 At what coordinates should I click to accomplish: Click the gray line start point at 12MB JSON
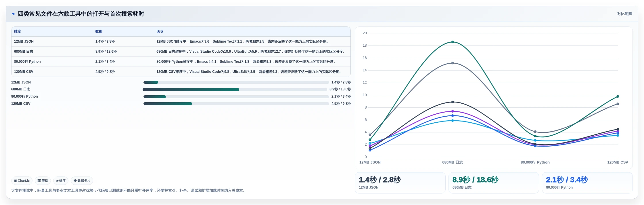click(370, 135)
